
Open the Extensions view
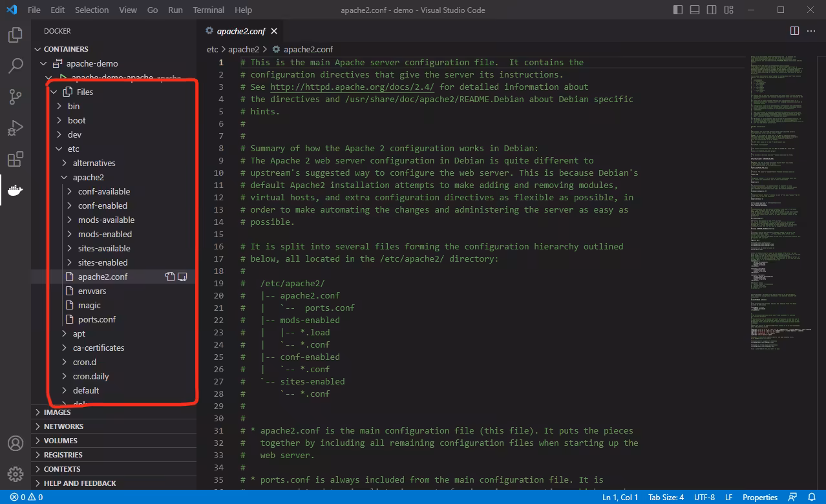pyautogui.click(x=16, y=159)
